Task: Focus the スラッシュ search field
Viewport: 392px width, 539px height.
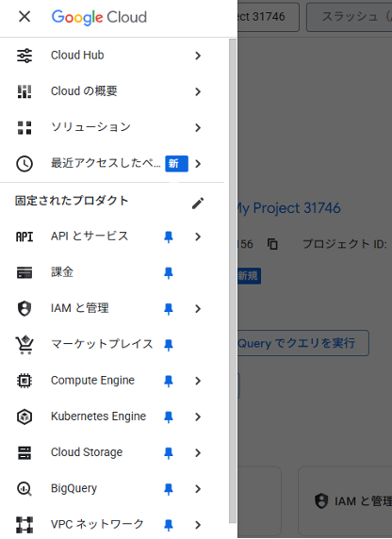Action: click(349, 17)
